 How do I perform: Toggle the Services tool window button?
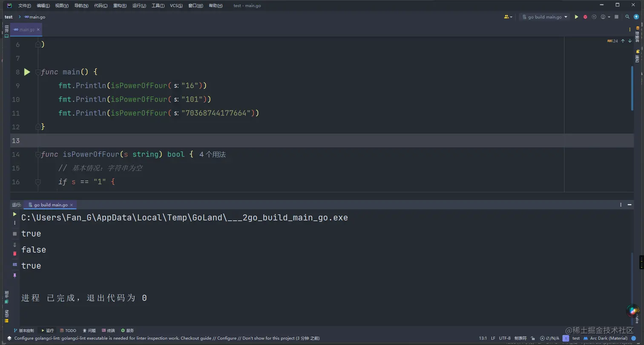(127, 331)
